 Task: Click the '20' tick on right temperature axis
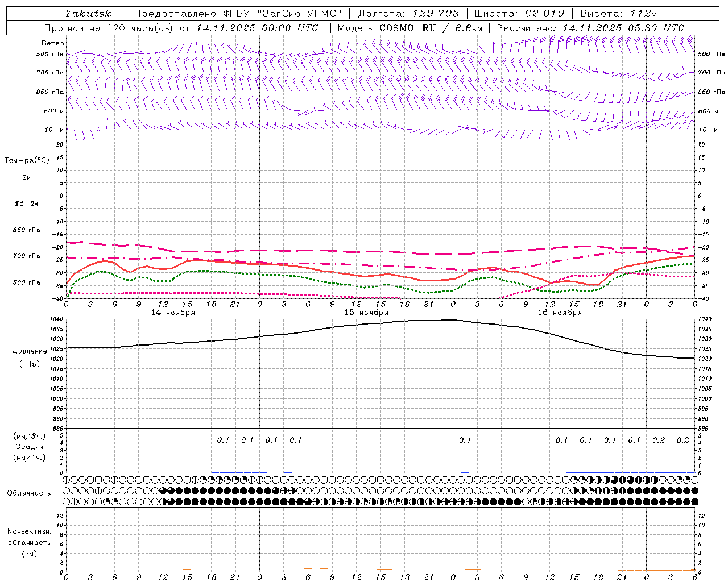click(701, 145)
